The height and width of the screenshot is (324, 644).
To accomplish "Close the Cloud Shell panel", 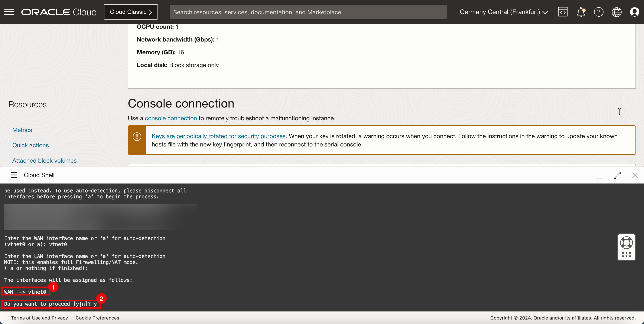I will click(x=635, y=175).
